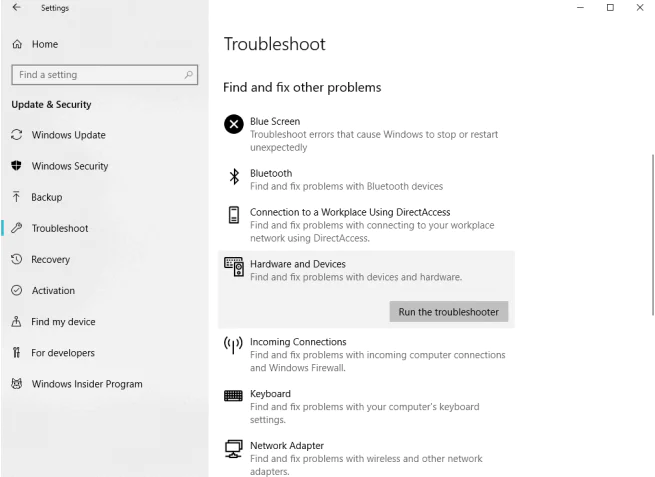The height and width of the screenshot is (477, 655).
Task: Click the Keyboard troubleshooter icon
Action: click(x=234, y=396)
